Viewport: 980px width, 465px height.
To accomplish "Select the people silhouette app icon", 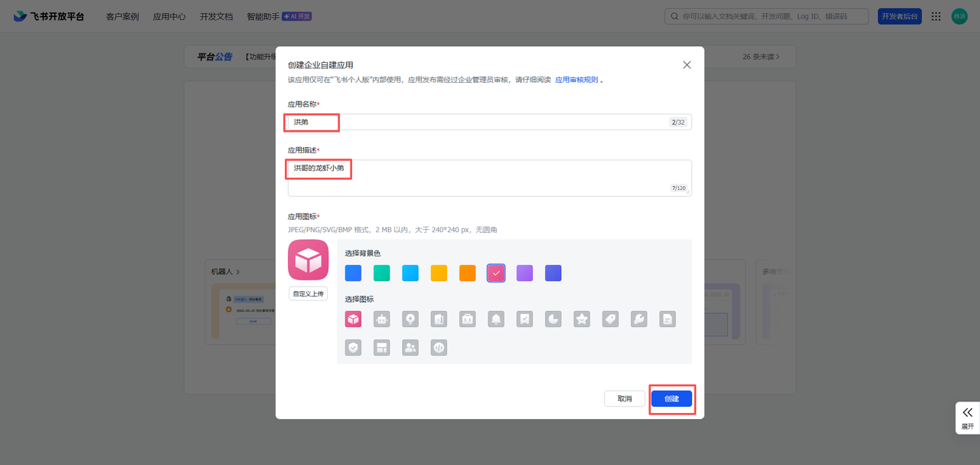I will (410, 347).
